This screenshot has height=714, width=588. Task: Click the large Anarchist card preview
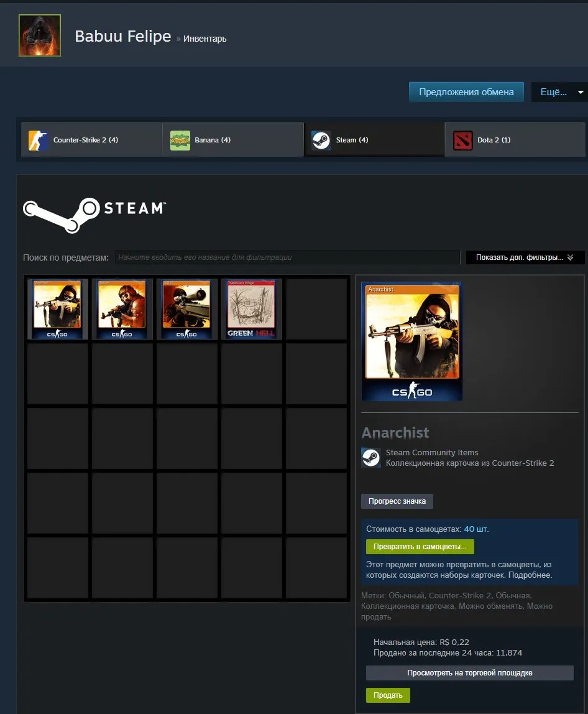point(412,341)
